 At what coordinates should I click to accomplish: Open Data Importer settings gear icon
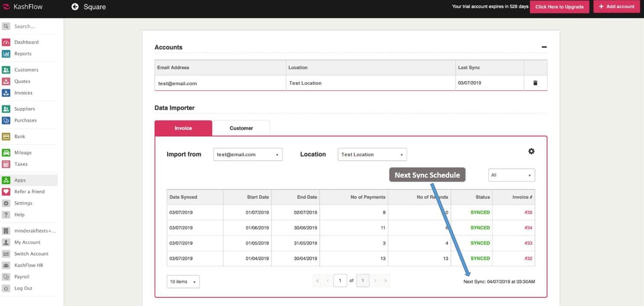coord(531,151)
